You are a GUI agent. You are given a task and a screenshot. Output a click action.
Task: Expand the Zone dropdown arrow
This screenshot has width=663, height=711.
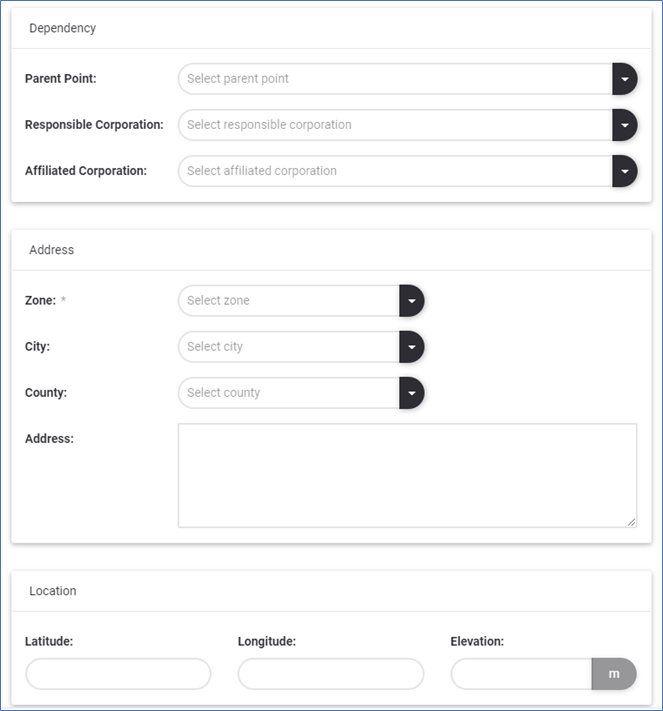(x=412, y=301)
